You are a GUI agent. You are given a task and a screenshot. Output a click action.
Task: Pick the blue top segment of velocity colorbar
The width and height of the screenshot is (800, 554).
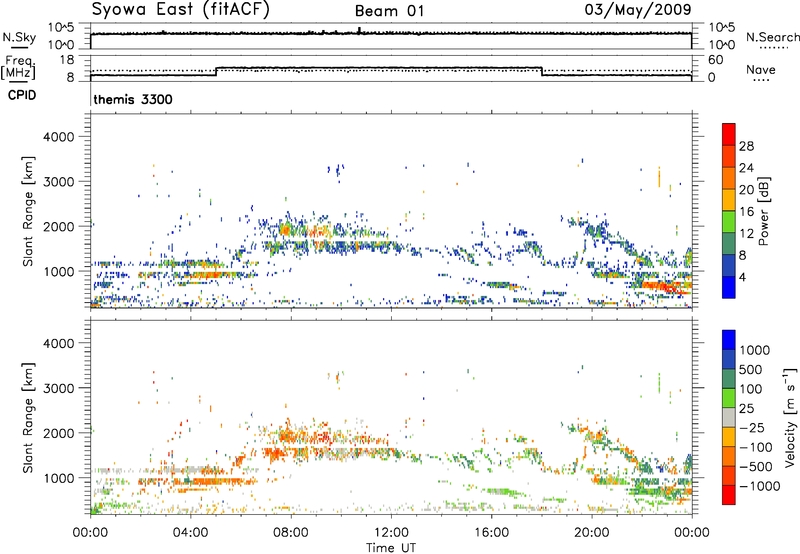729,340
